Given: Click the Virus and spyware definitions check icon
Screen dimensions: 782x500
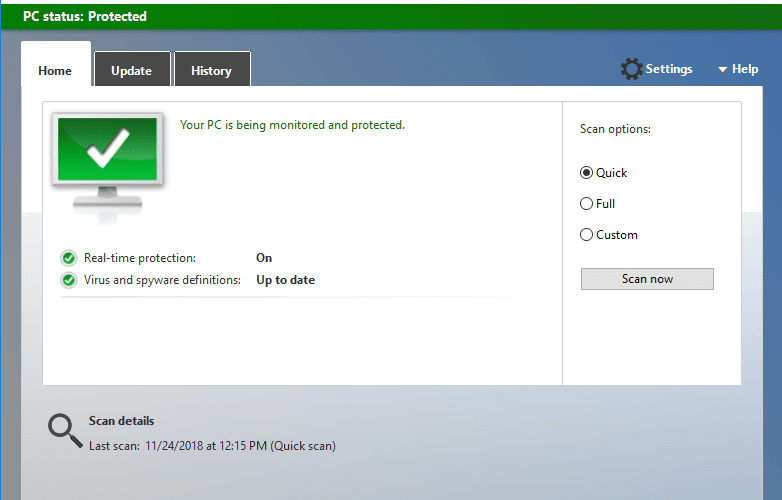Looking at the screenshot, I should 69,280.
